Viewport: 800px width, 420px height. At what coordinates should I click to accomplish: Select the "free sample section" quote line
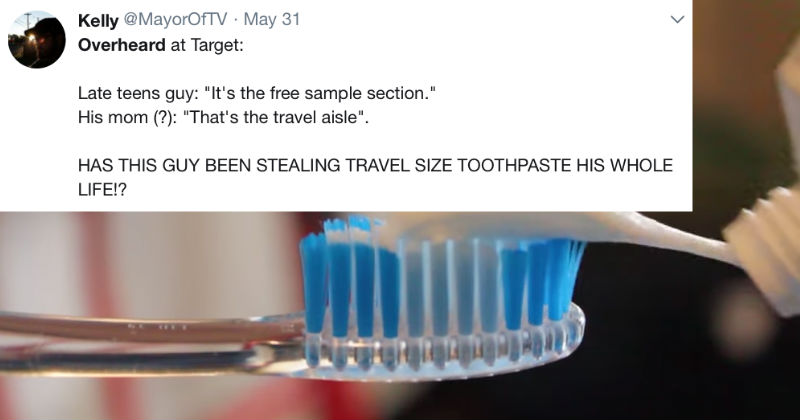click(257, 94)
